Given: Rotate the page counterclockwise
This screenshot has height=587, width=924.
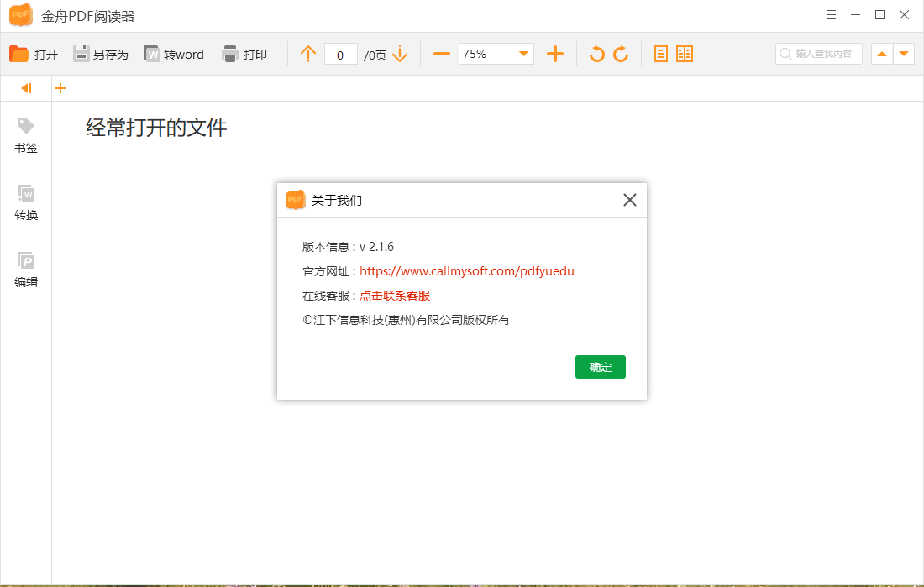Looking at the screenshot, I should click(597, 55).
